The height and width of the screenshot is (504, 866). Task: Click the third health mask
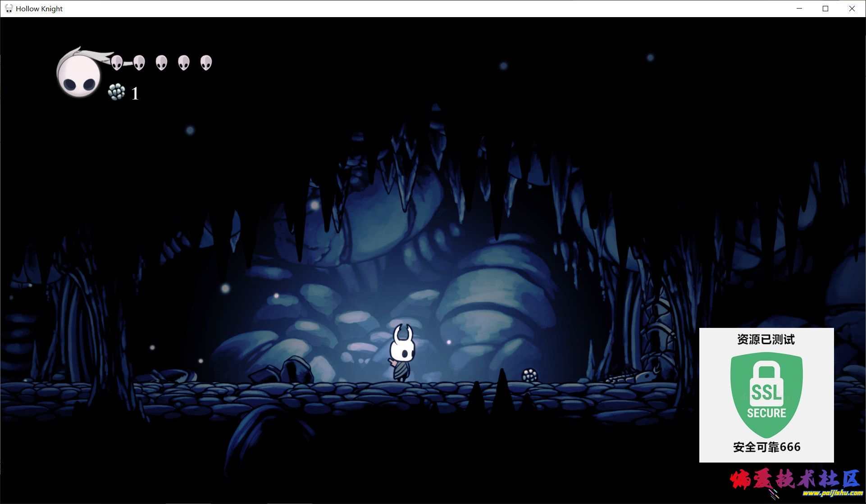click(x=161, y=63)
